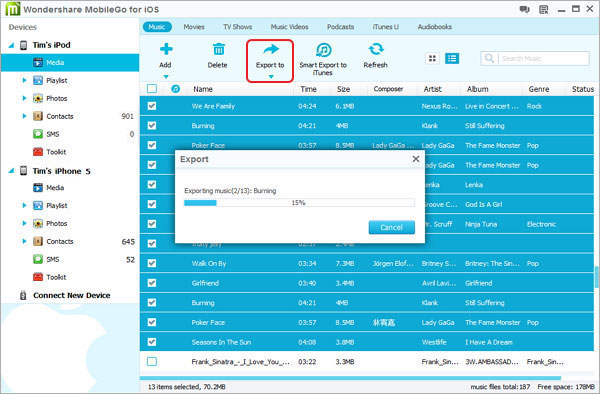Cancel the export in progress
Image resolution: width=600 pixels, height=394 pixels.
[391, 227]
